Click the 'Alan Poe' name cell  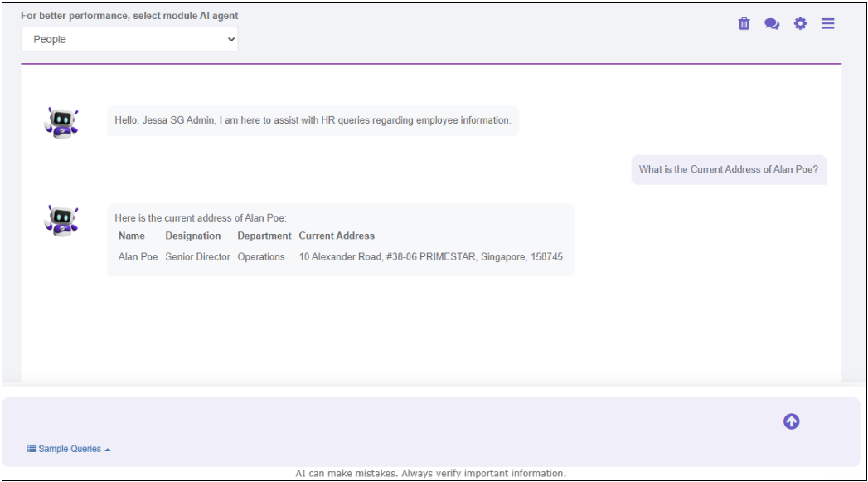[138, 257]
